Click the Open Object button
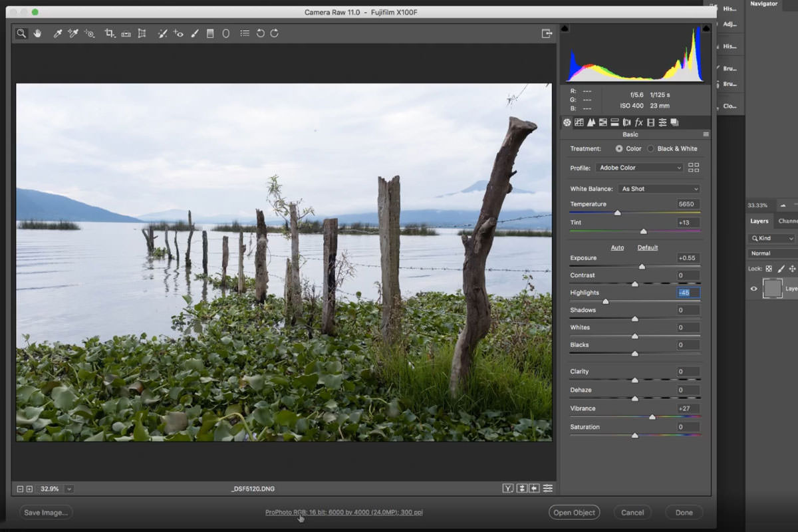 pyautogui.click(x=574, y=512)
